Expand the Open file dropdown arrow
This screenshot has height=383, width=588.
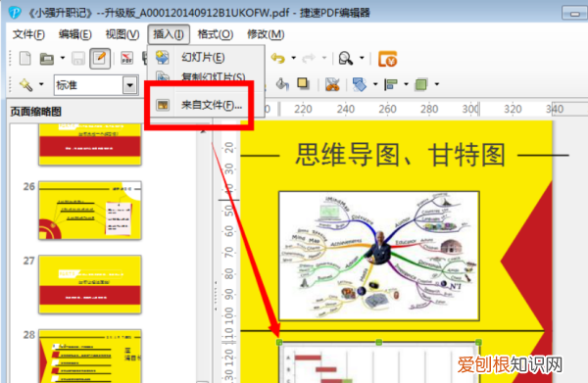(63, 58)
